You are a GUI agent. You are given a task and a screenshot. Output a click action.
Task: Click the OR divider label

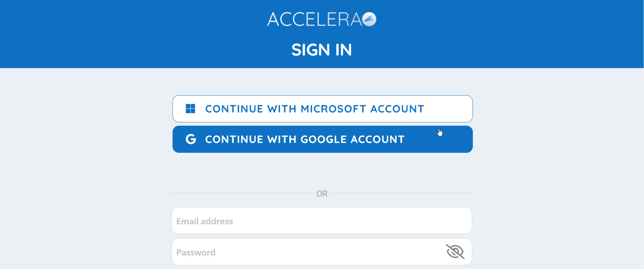[x=322, y=193]
